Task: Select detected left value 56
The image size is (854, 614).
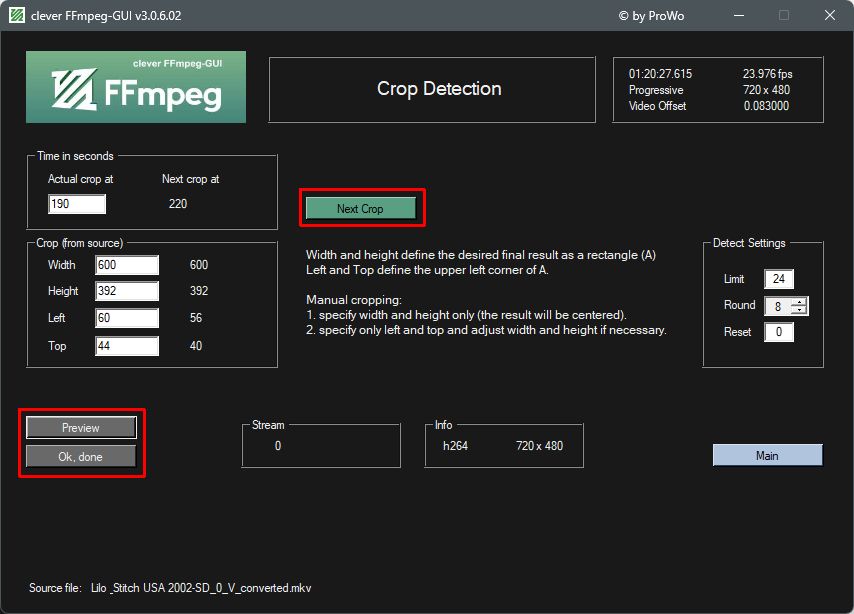Action: (196, 318)
